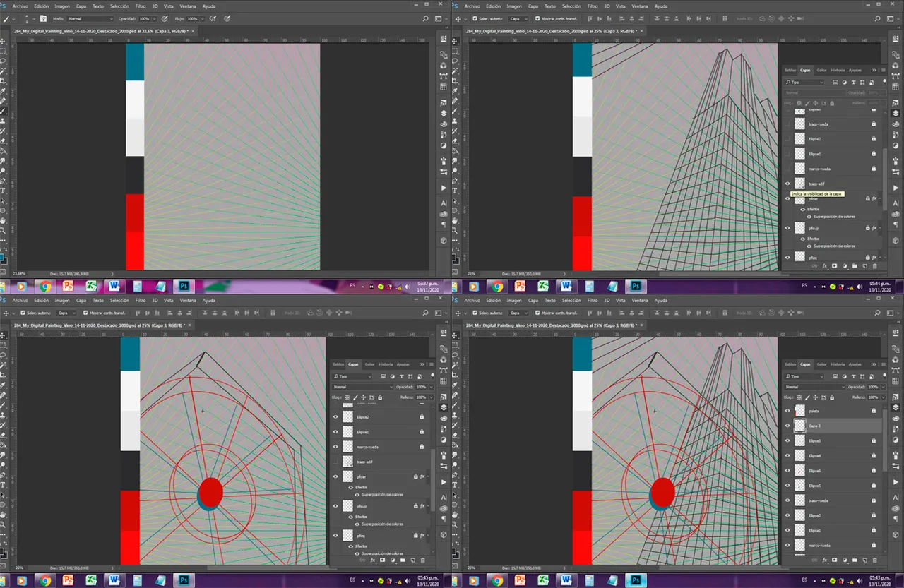Image resolution: width=904 pixels, height=588 pixels.
Task: Click trash icon in top-right Layers panel
Action: [875, 266]
